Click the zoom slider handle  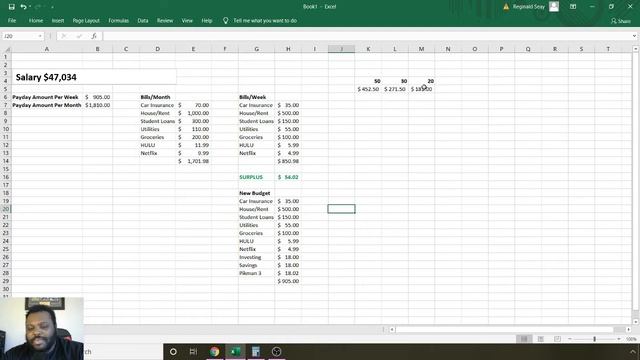(x=594, y=339)
